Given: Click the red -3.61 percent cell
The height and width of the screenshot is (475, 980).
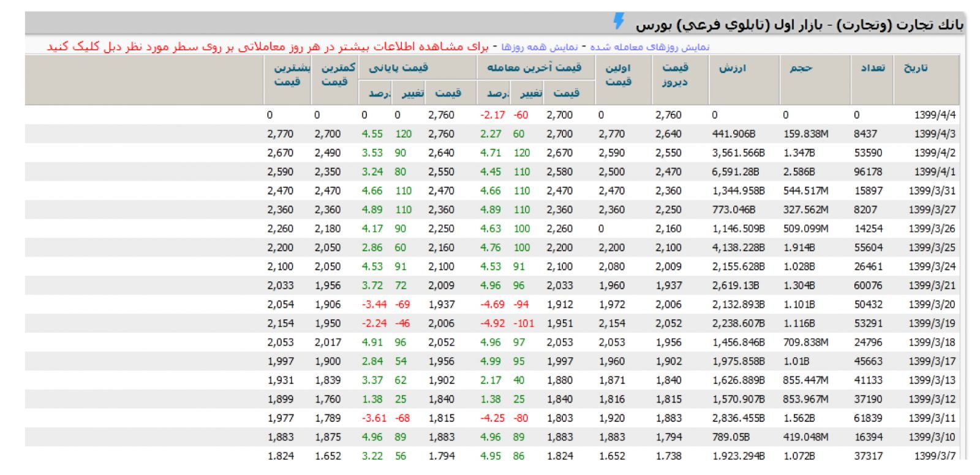Looking at the screenshot, I should 374,419.
